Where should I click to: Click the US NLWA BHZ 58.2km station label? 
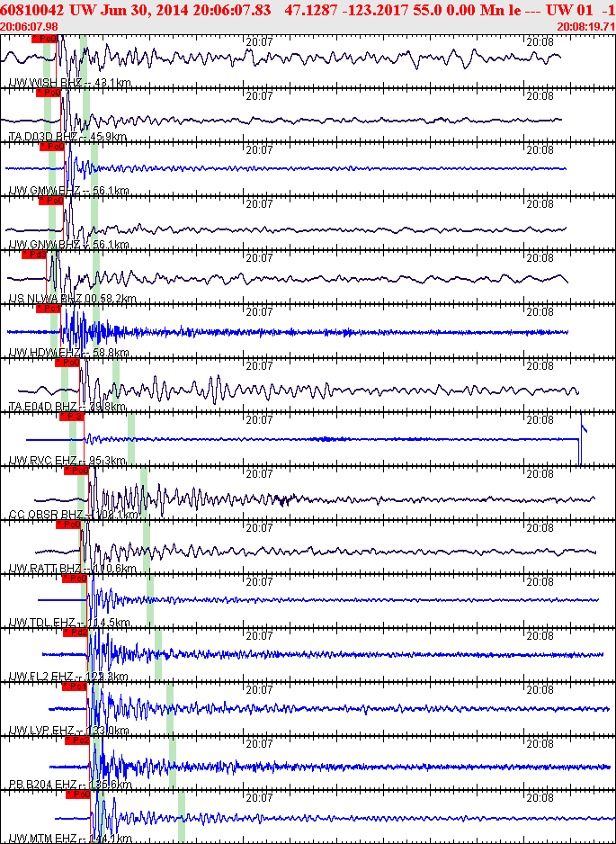point(73,299)
